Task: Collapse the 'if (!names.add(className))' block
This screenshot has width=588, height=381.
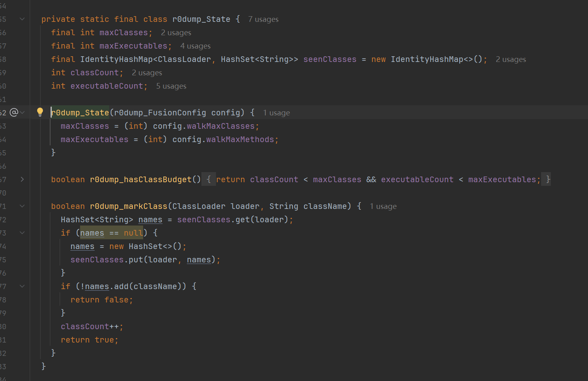Action: [x=22, y=286]
